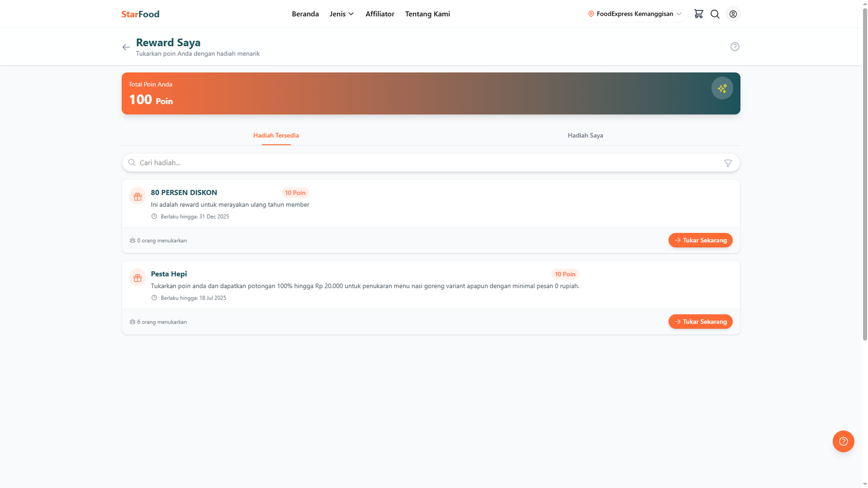Focus the Cari hadiah search field
The height and width of the screenshot is (488, 868).
tap(423, 163)
